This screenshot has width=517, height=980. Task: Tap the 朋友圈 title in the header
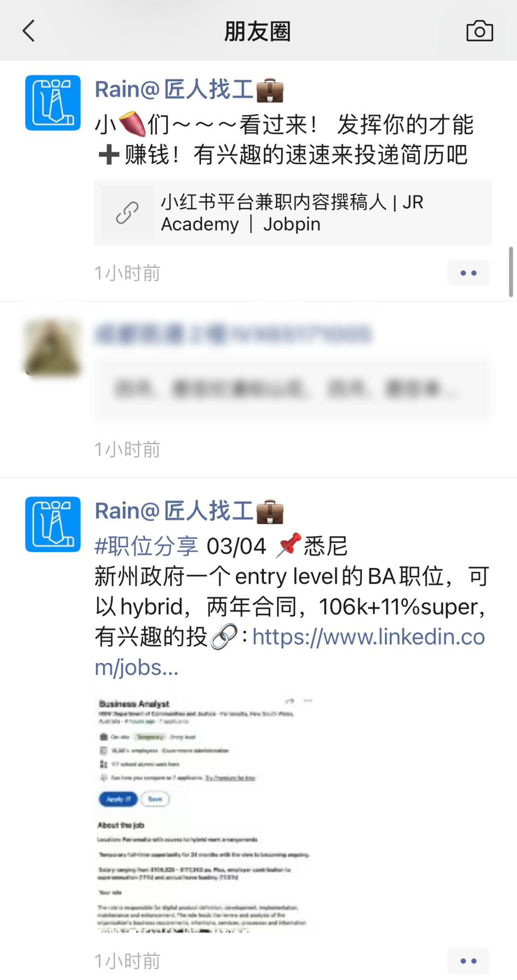point(258,32)
